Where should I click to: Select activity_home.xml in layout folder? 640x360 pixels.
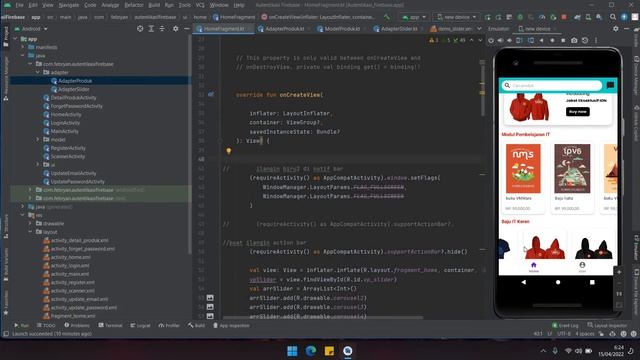71,257
